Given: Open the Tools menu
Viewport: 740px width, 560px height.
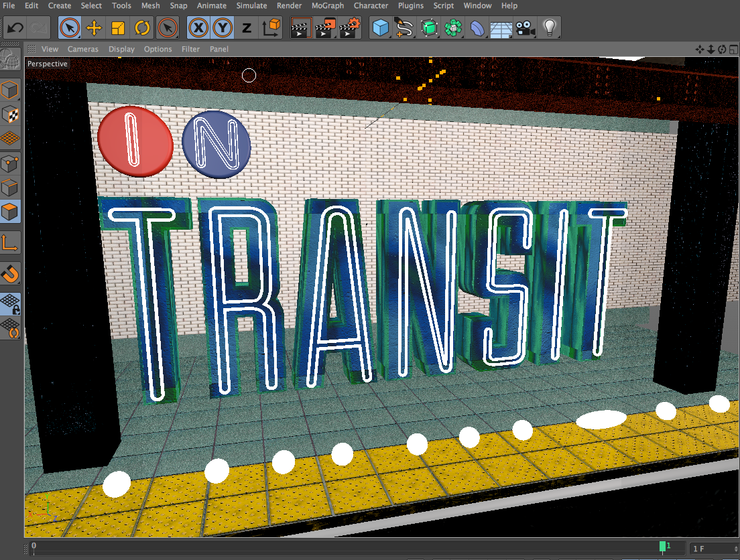Looking at the screenshot, I should (121, 5).
